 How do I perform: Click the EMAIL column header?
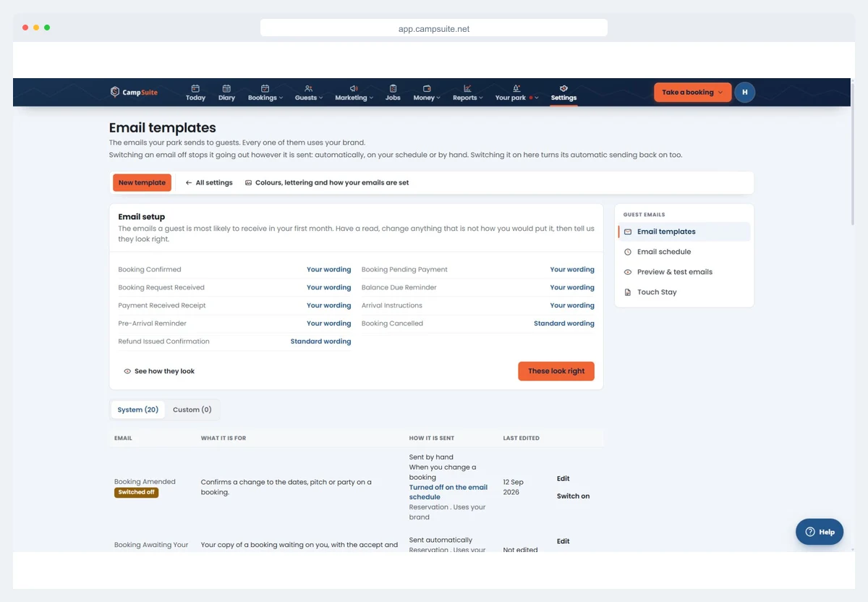(x=123, y=438)
